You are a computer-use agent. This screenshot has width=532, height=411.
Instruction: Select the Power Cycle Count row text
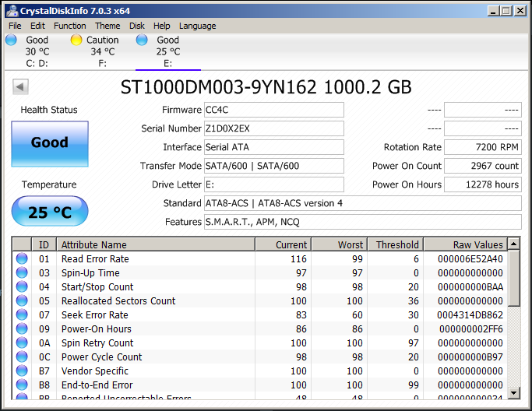coord(101,357)
